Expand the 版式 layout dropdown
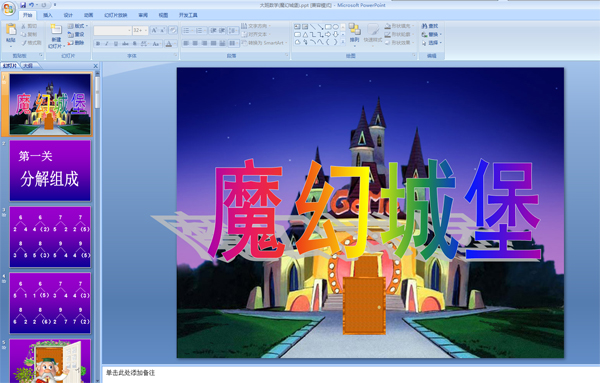The image size is (600, 383). (x=78, y=26)
